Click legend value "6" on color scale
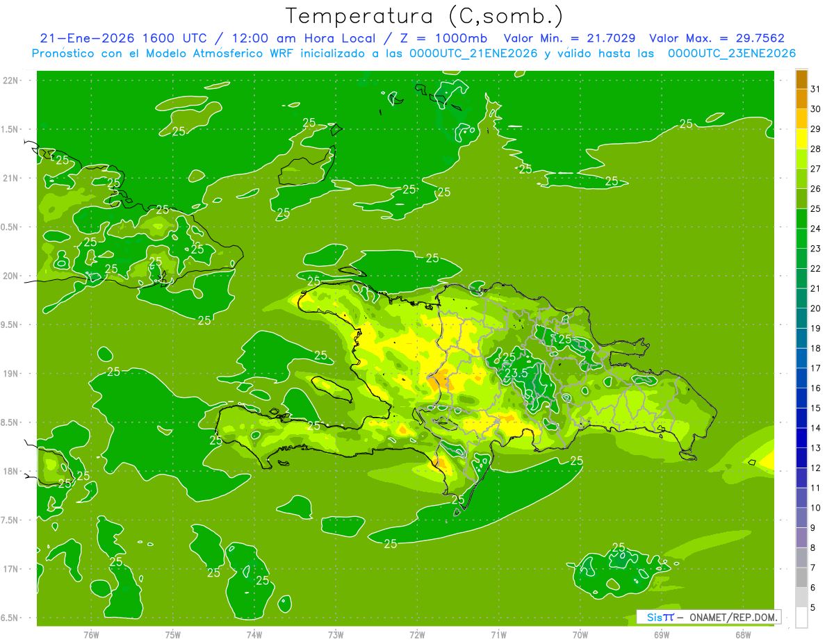Image resolution: width=834 pixels, height=644 pixels. [813, 588]
